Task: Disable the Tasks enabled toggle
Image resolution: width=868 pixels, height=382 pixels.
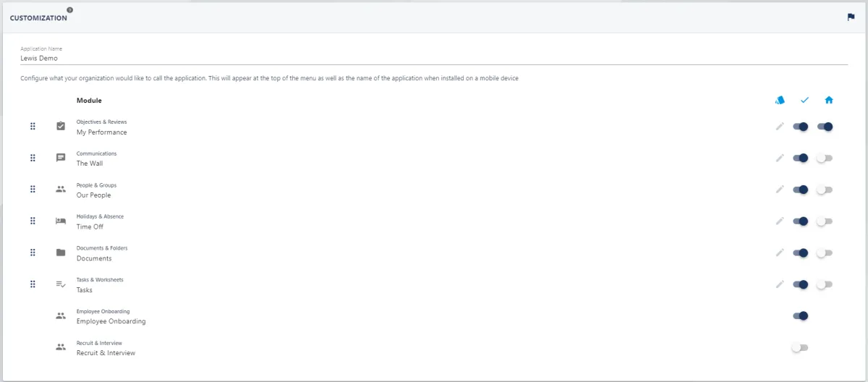Action: [x=801, y=284]
